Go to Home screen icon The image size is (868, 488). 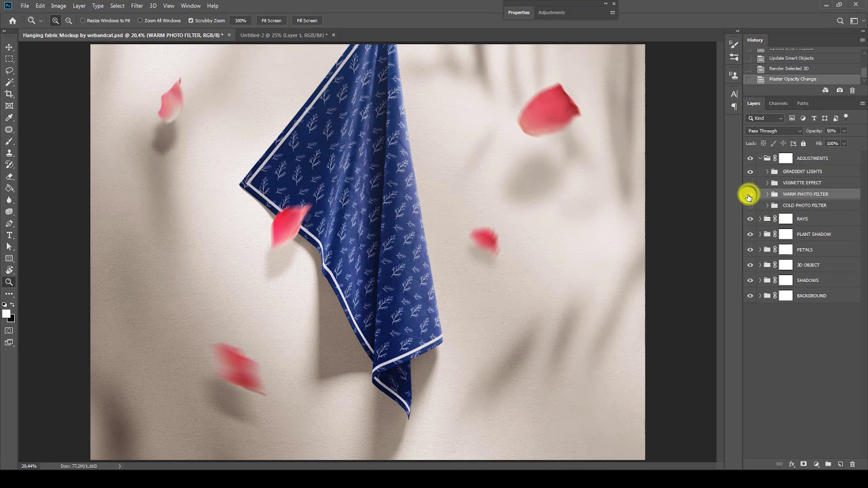point(12,20)
